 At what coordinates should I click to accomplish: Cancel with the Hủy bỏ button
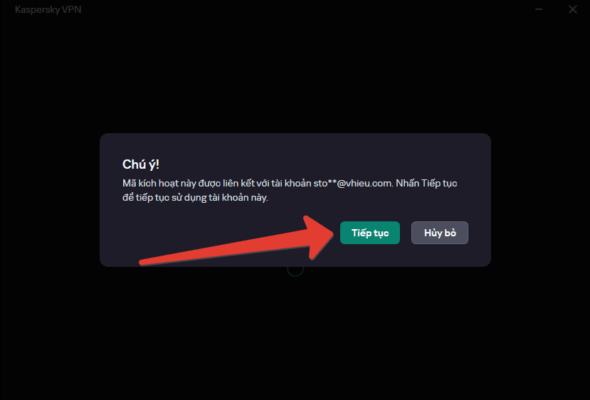pyautogui.click(x=439, y=233)
